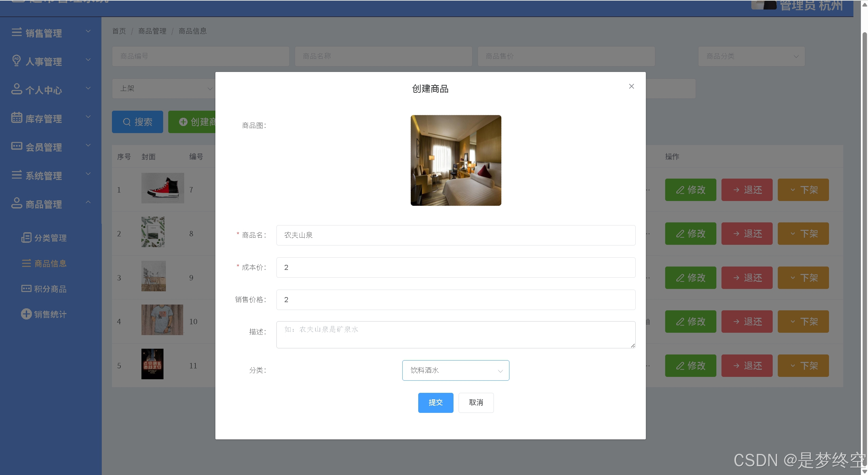
Task: Click the 销售管理 menu list icon
Action: (17, 32)
